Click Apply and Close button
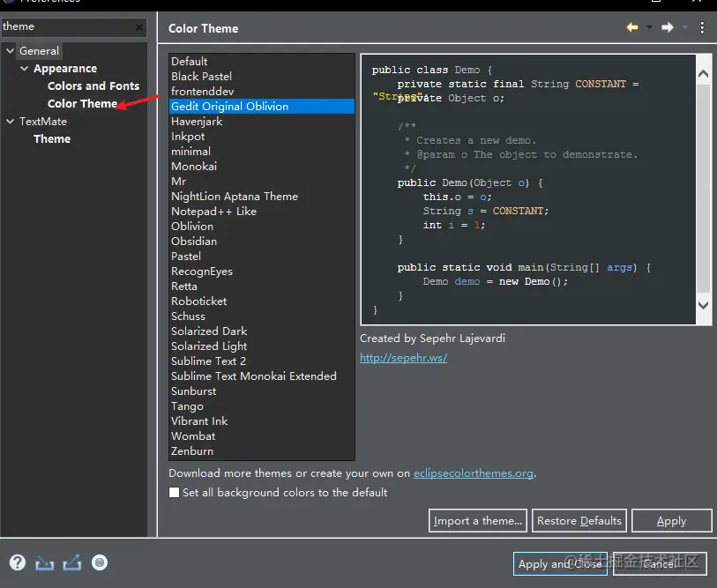 coord(560,564)
